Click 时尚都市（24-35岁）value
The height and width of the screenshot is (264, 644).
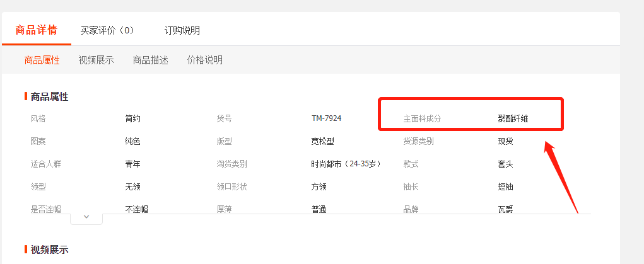(346, 164)
